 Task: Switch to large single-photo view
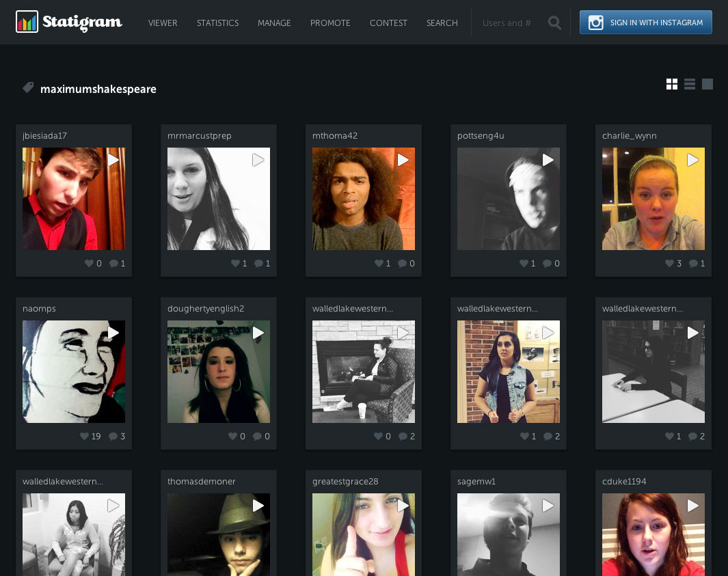(x=707, y=84)
